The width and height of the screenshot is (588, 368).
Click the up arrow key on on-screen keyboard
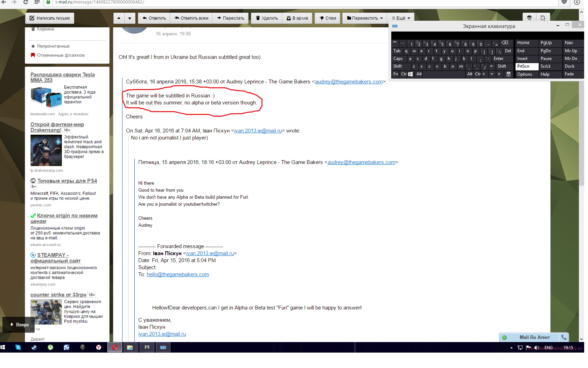491,66
